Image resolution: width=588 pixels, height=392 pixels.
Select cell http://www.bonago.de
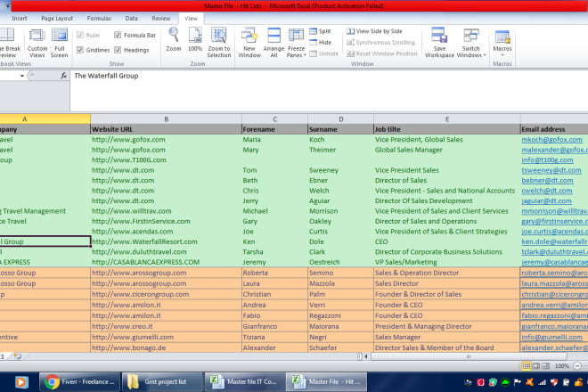coord(166,347)
